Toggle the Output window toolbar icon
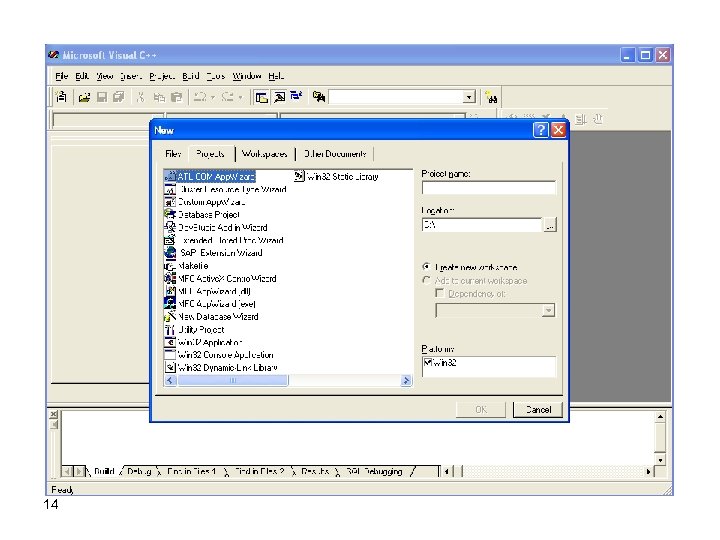 pos(279,97)
